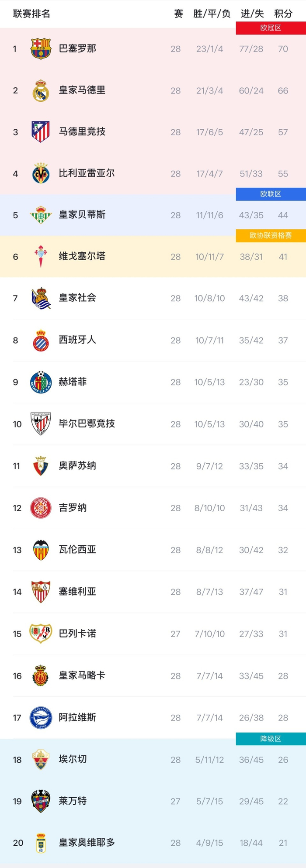306x868 pixels.
Task: Click the Valencia bat crest
Action: [41, 550]
